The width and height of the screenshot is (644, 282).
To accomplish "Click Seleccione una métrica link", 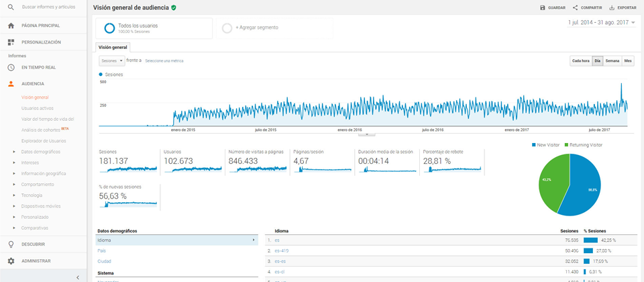I will (x=164, y=61).
